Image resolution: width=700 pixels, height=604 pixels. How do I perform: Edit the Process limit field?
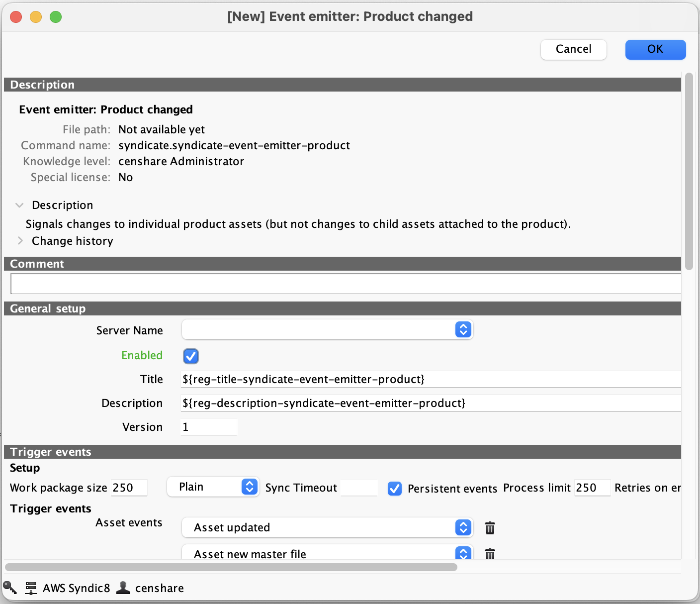click(x=592, y=488)
